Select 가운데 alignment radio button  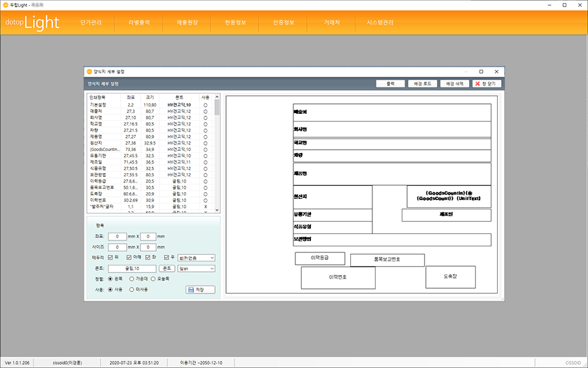[133, 278]
